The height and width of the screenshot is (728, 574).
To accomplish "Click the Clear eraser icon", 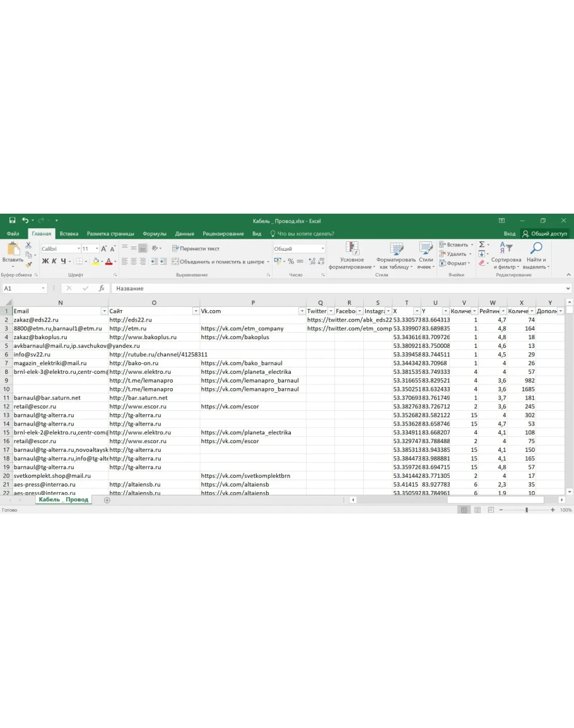I will coord(482,263).
